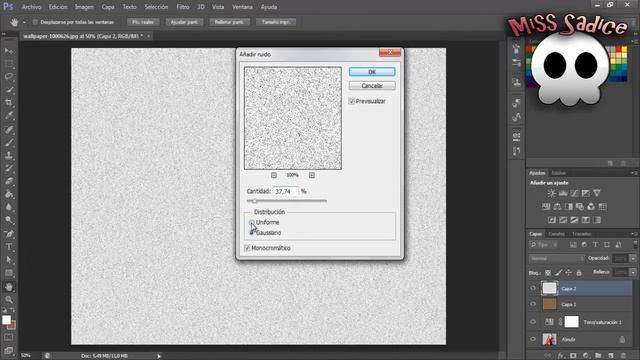Select the Rectangular Marquee tool
Image resolution: width=640 pixels, height=360 pixels.
[9, 64]
